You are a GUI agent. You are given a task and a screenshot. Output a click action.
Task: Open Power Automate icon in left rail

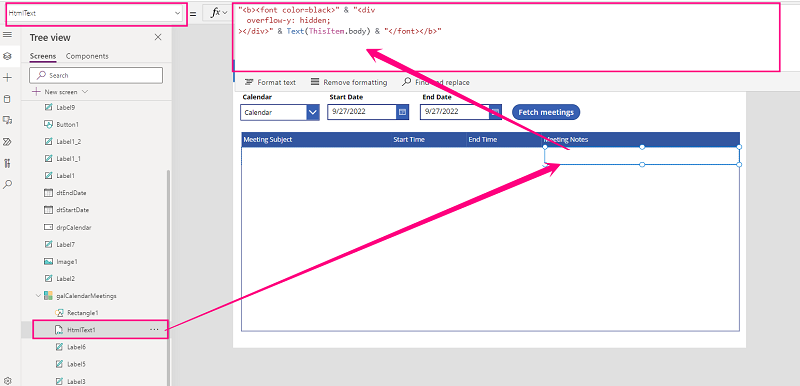click(7, 142)
